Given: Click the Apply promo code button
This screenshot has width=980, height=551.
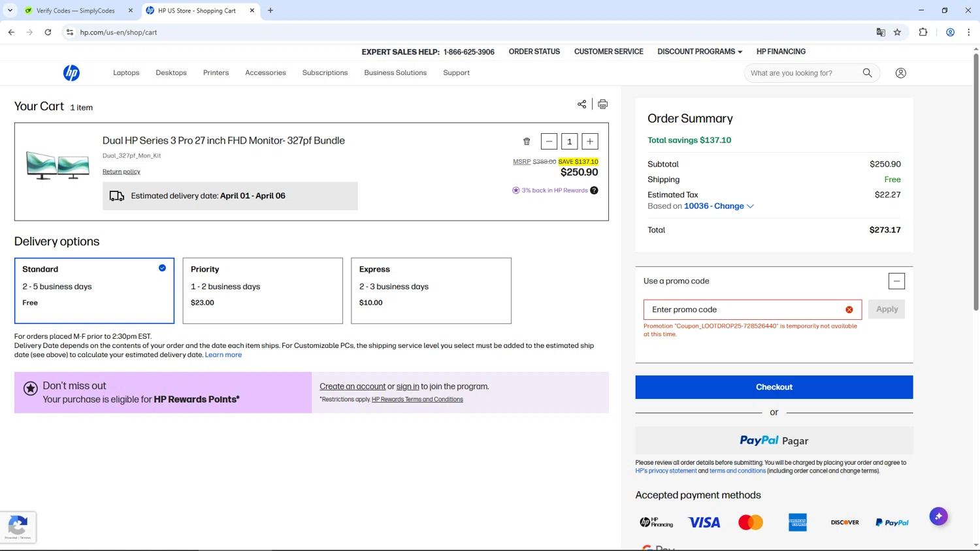Looking at the screenshot, I should (x=887, y=309).
